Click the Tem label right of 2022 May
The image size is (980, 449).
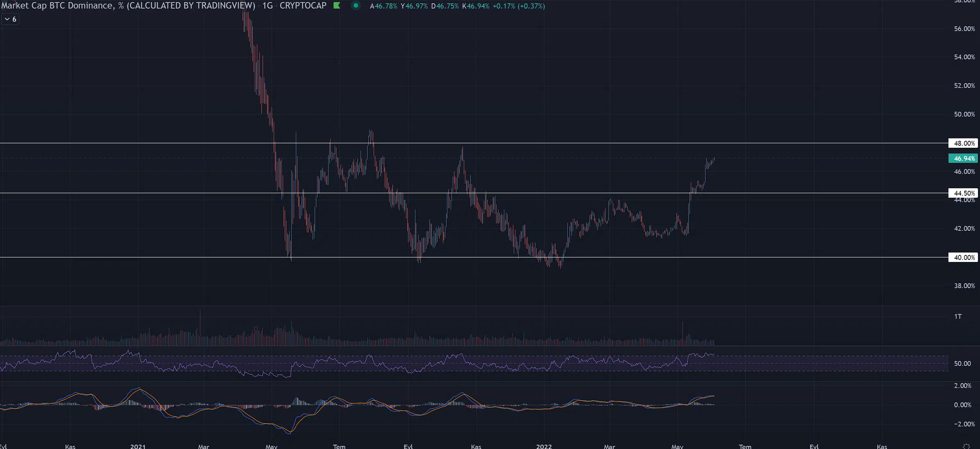tap(745, 446)
